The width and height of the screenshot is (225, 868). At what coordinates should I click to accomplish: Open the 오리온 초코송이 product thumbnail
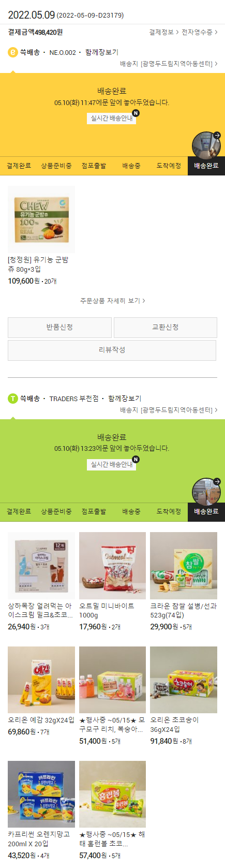[184, 680]
